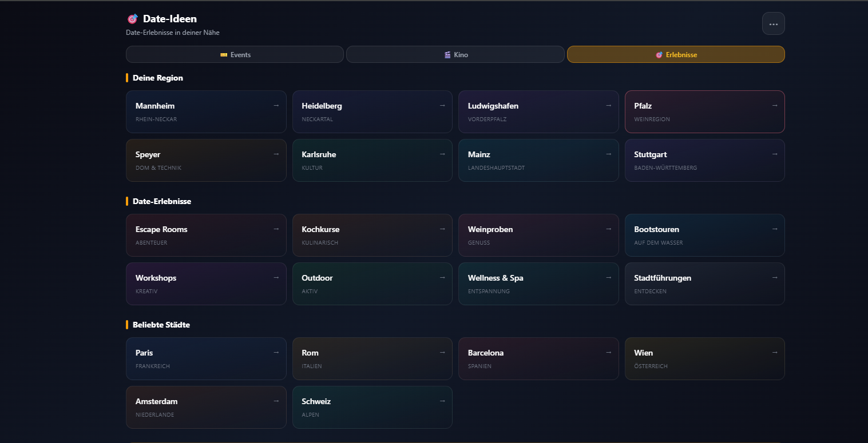Click the arrow icon on Rom card
Screen dimensions: 868x443
(x=442, y=352)
